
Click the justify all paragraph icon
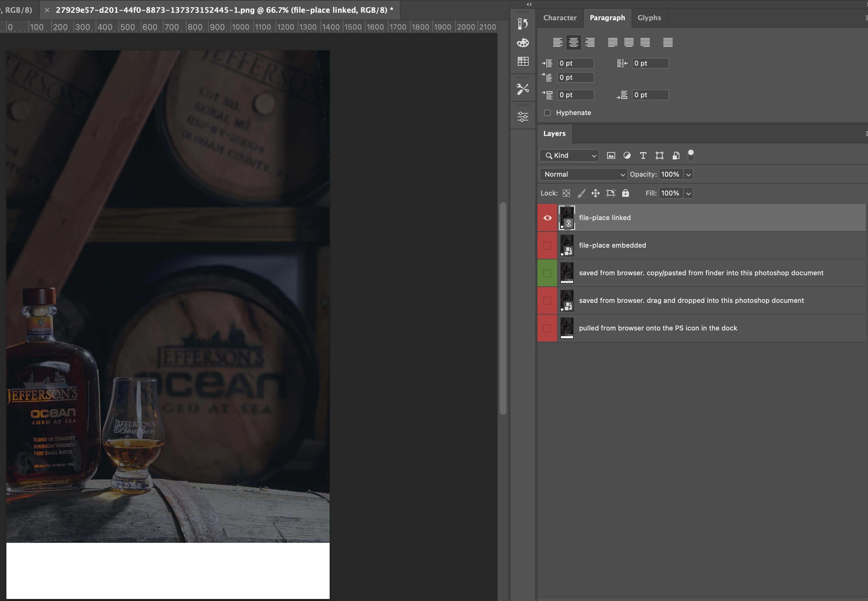[x=668, y=42]
